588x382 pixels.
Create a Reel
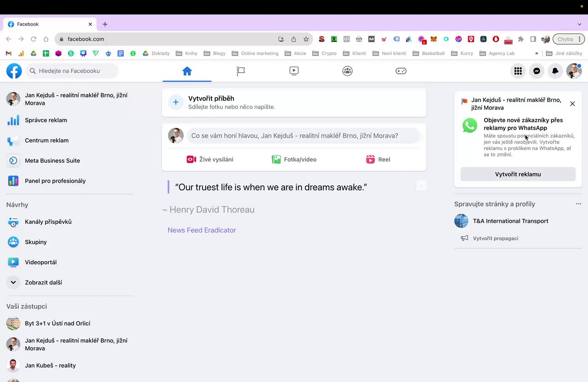click(378, 160)
